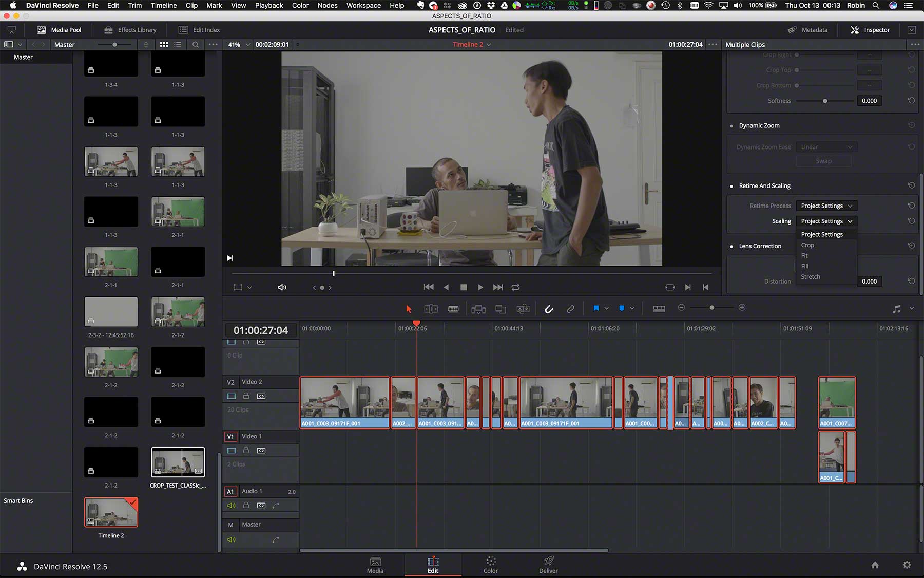Switch to the Deliver page
Viewport: 924px width, 578px height.
click(x=548, y=565)
